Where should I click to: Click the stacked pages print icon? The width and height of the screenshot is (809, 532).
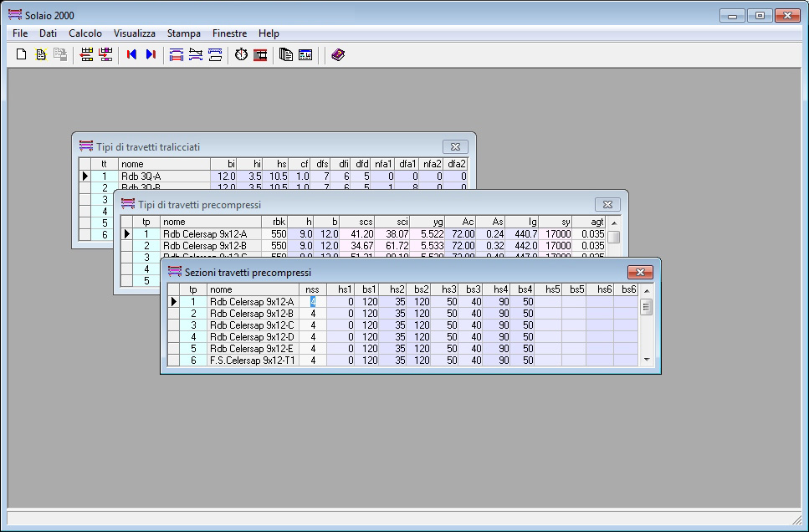286,54
